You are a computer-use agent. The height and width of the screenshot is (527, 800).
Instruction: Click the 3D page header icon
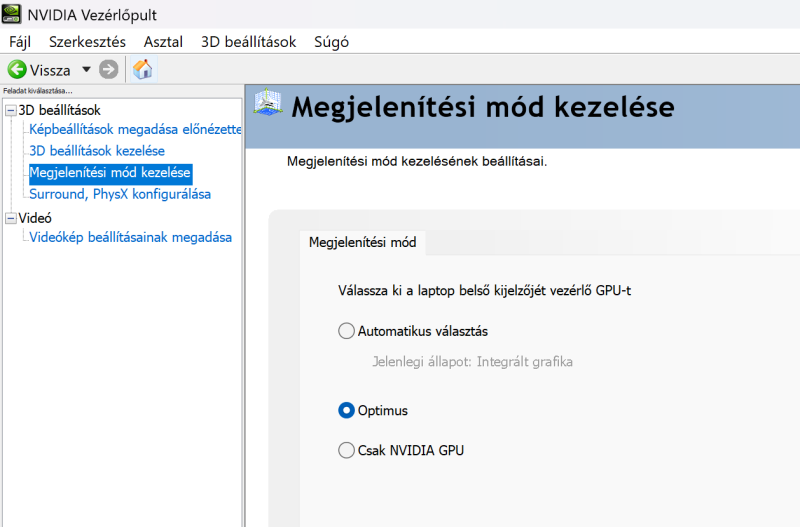(x=266, y=105)
